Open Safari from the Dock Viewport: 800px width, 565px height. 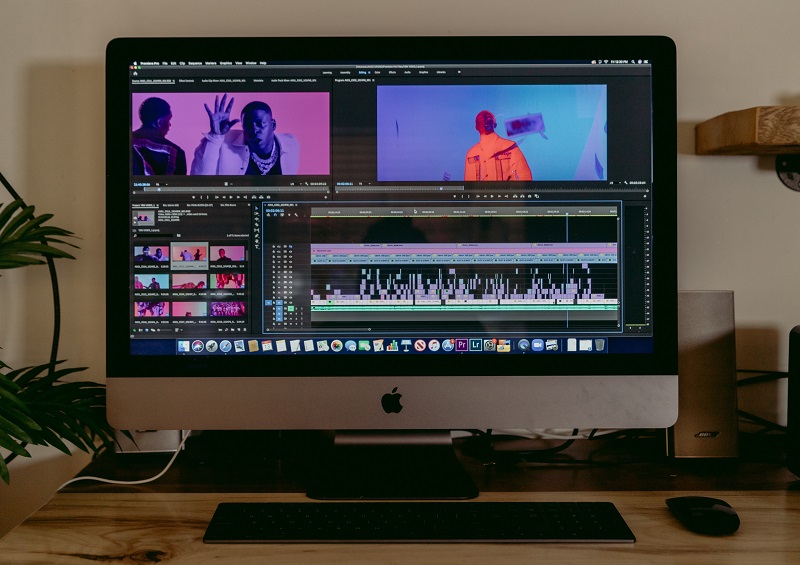(x=225, y=346)
